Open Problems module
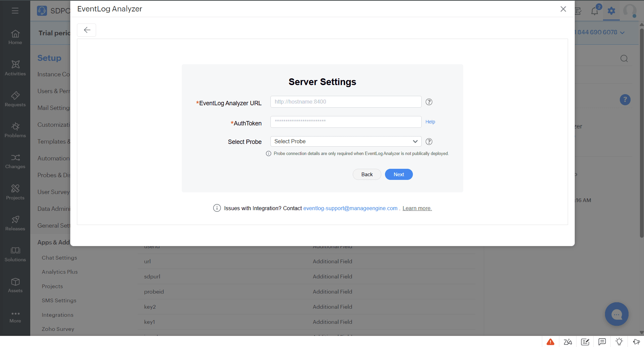The height and width of the screenshot is (347, 644). point(15,130)
